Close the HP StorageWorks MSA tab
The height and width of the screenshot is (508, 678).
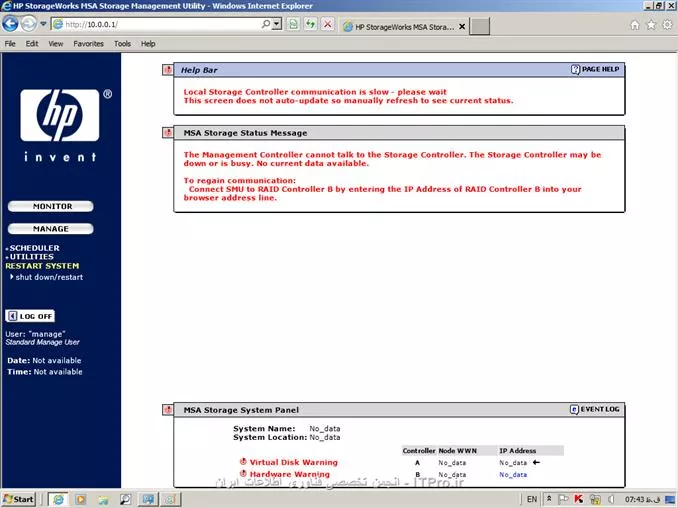pos(462,27)
